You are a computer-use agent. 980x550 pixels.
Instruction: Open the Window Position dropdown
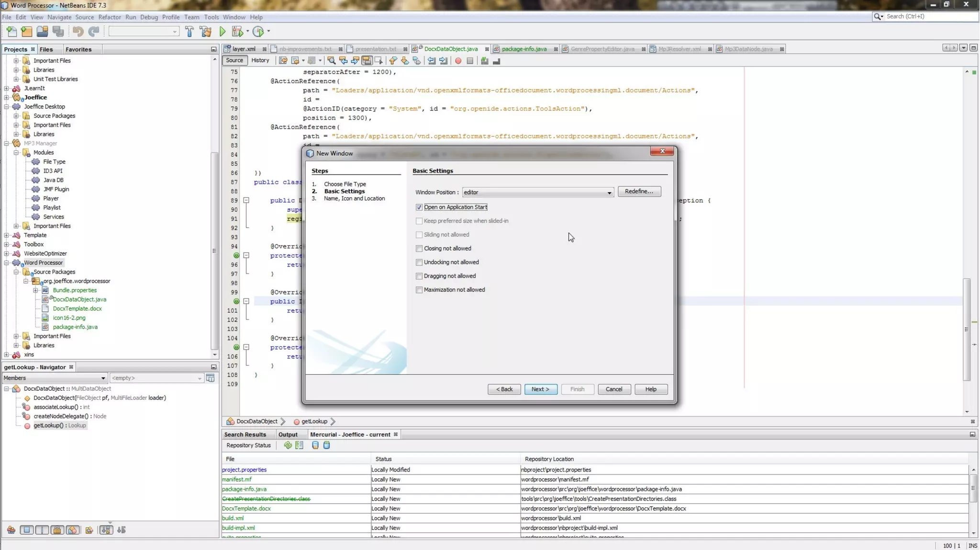click(609, 192)
